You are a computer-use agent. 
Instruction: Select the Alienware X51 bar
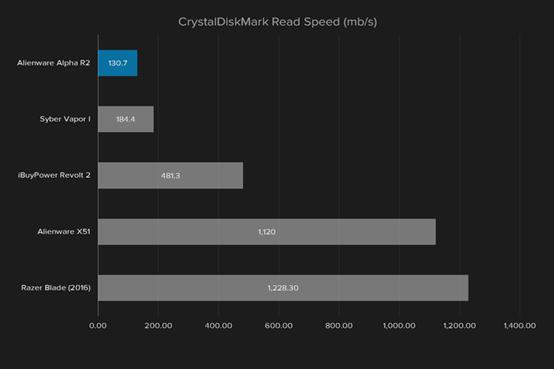click(x=267, y=232)
